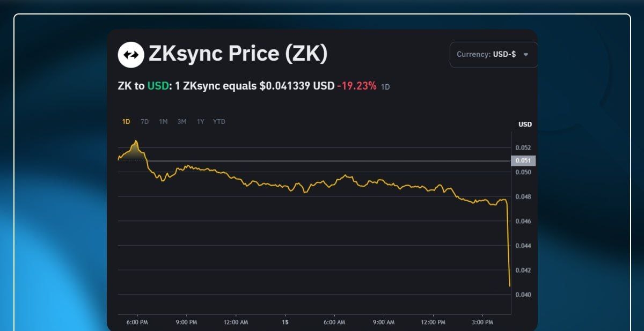Viewport: 644px width, 331px height.
Task: Click the 15 date axis label
Action: [285, 322]
